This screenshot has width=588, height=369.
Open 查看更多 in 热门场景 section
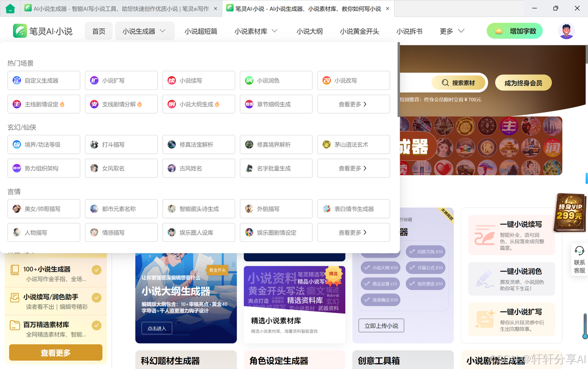(x=353, y=104)
